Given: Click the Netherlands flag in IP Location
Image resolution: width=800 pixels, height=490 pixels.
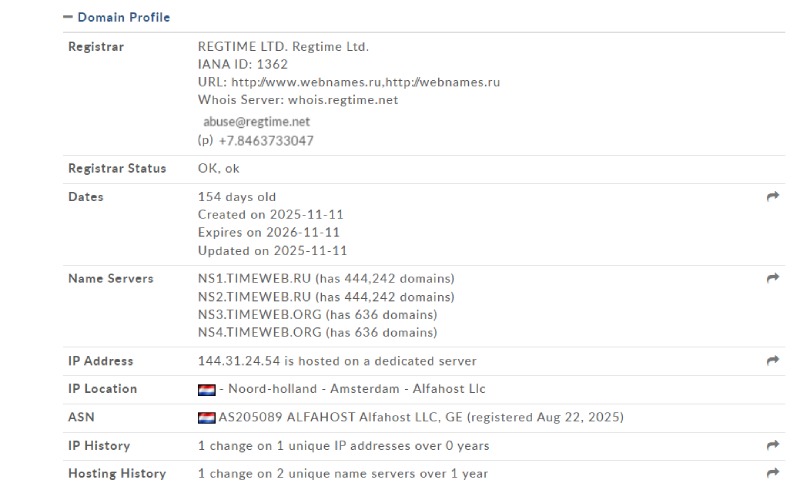Looking at the screenshot, I should point(207,389).
